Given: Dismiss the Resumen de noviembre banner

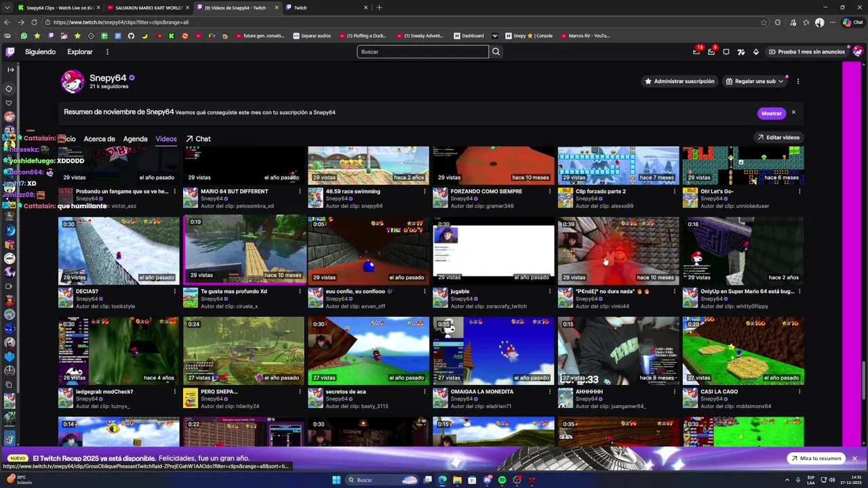Looking at the screenshot, I should (793, 113).
